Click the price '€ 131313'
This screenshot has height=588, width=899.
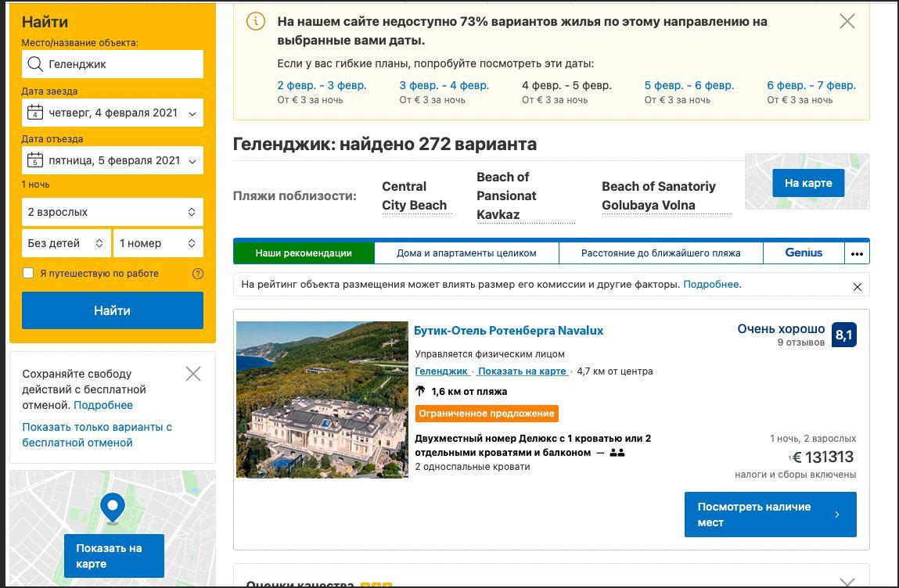pyautogui.click(x=823, y=457)
